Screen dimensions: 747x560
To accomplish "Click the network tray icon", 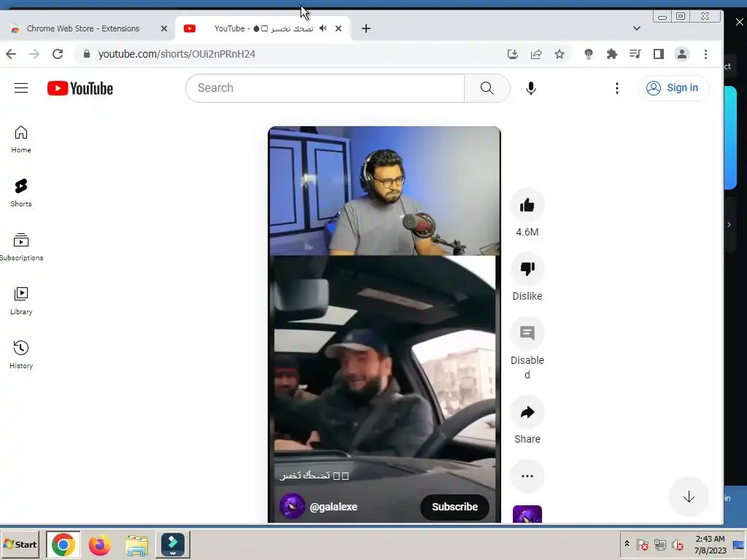I will pyautogui.click(x=659, y=544).
